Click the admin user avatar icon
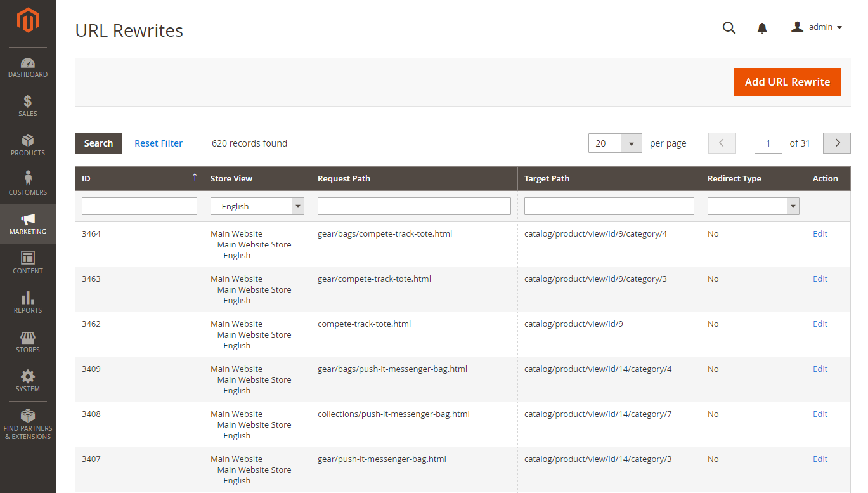This screenshot has width=868, height=493. [798, 27]
